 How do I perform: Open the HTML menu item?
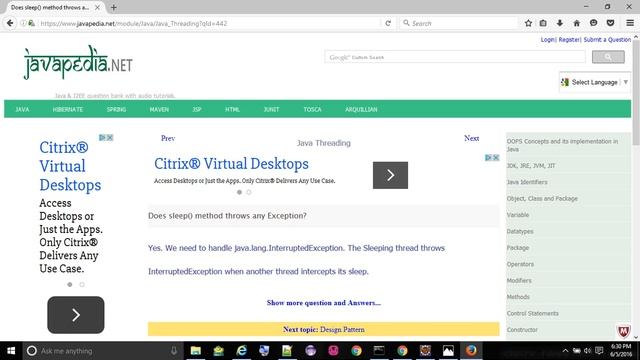[x=232, y=109]
